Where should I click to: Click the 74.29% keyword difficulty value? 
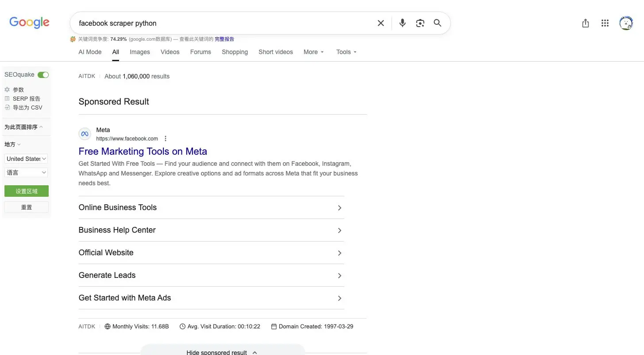point(119,39)
